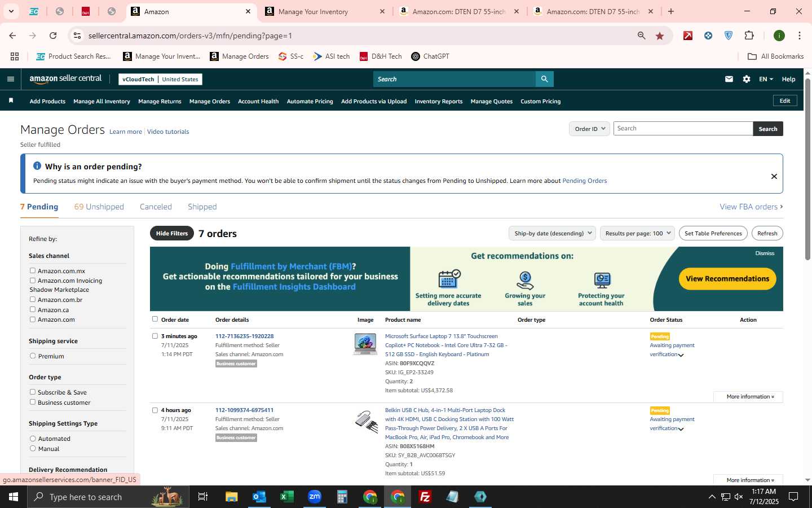Click the search magnifier button in header
This screenshot has height=508, width=812.
tap(544, 79)
